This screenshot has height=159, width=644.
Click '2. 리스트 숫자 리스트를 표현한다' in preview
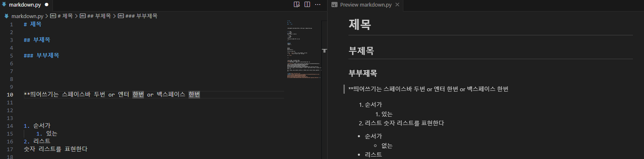pyautogui.click(x=401, y=123)
